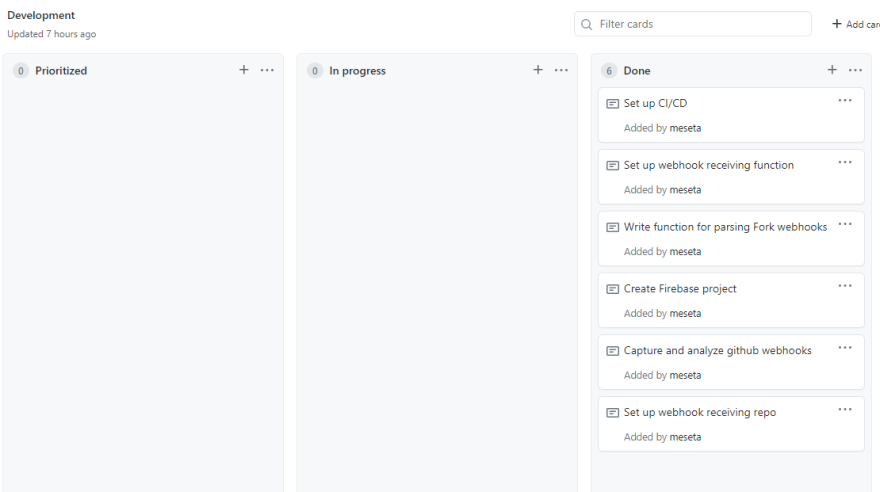Add a card to Done column
The image size is (880, 492).
click(832, 70)
